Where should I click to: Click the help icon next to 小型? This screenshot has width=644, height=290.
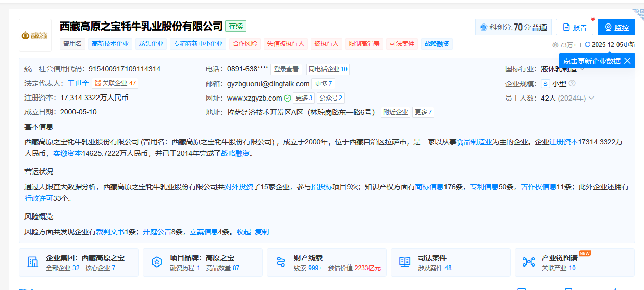(572, 84)
